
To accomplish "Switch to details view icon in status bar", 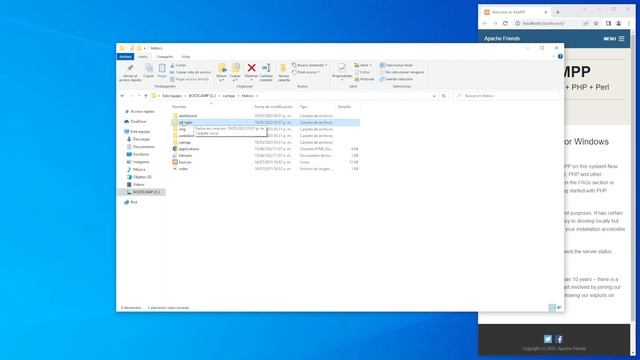I will [x=552, y=308].
